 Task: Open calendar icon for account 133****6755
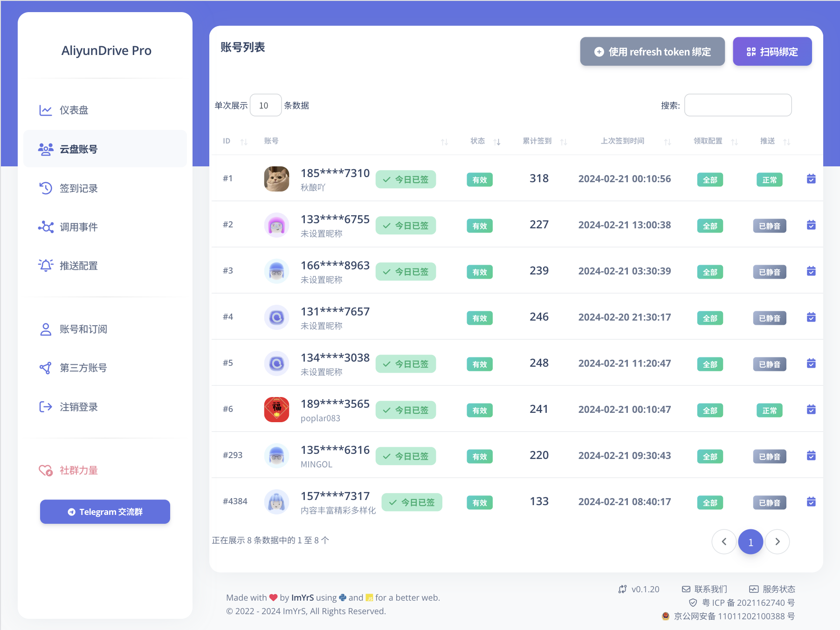point(811,225)
